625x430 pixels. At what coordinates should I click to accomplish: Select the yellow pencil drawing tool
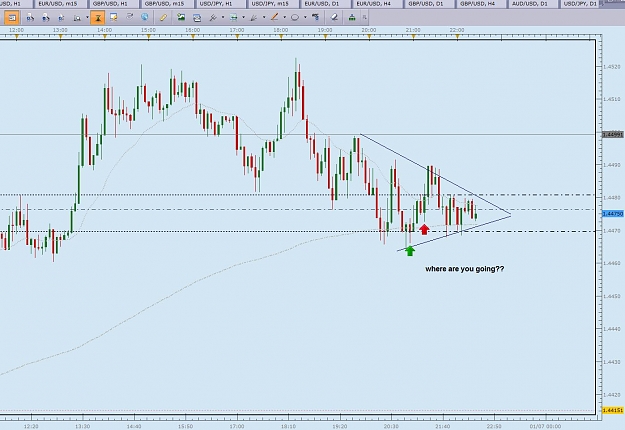[163, 18]
